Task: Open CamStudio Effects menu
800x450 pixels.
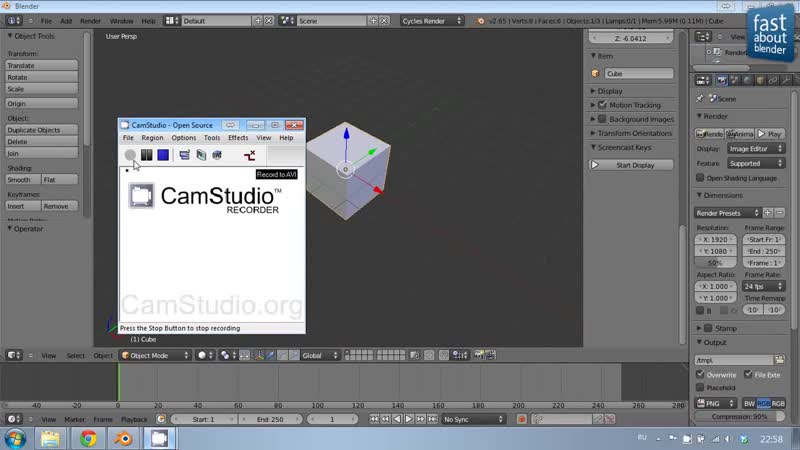Action: (x=238, y=138)
